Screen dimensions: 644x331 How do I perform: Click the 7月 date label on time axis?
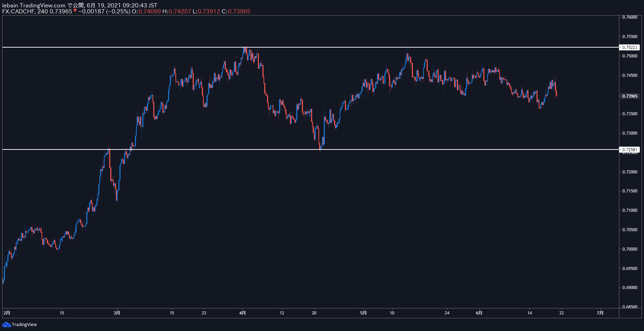point(600,313)
